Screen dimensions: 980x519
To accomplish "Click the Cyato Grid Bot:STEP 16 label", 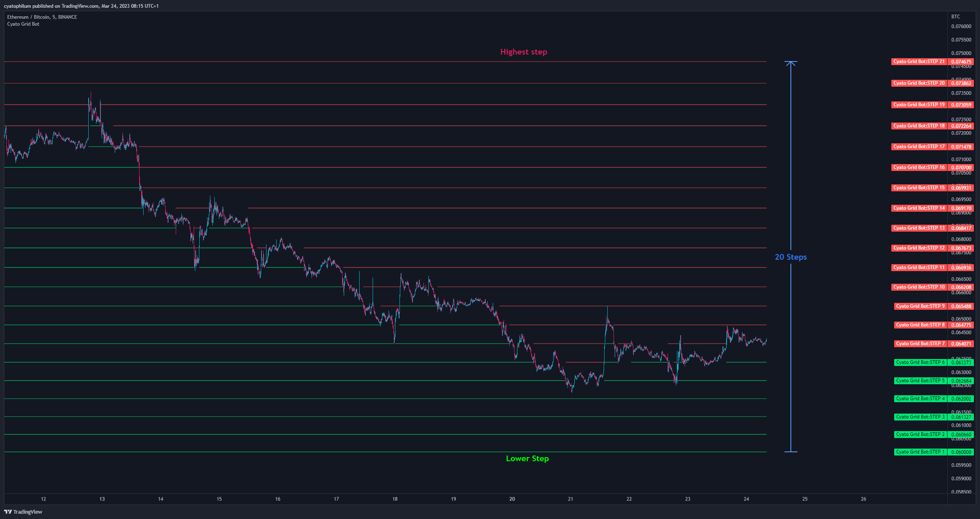I will tap(919, 167).
